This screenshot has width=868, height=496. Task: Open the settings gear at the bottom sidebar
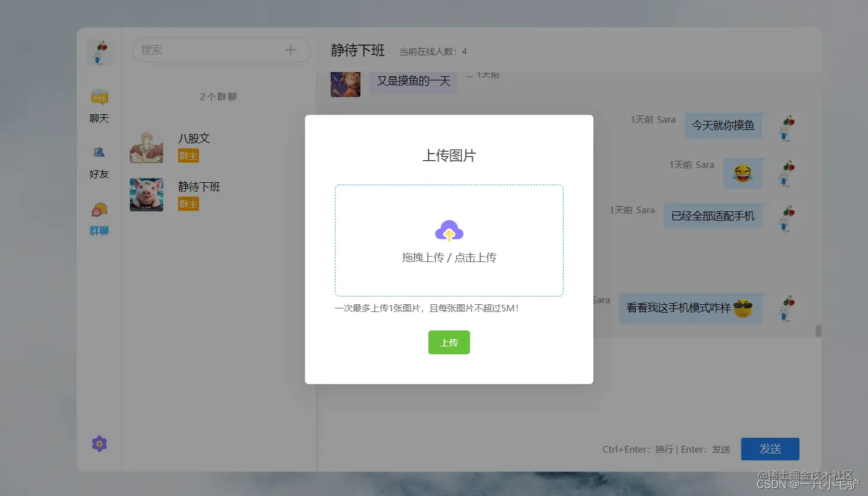(x=98, y=443)
